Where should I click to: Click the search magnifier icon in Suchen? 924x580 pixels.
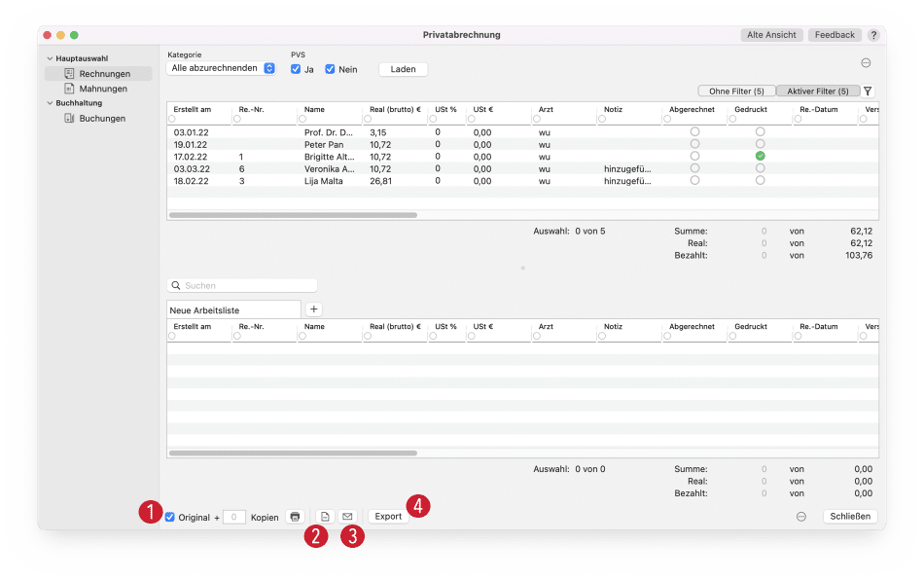point(176,285)
